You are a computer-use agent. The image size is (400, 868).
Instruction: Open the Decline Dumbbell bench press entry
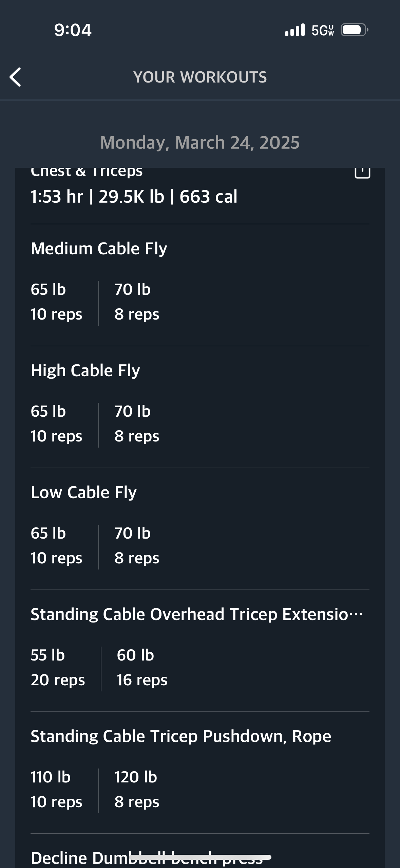point(147,858)
